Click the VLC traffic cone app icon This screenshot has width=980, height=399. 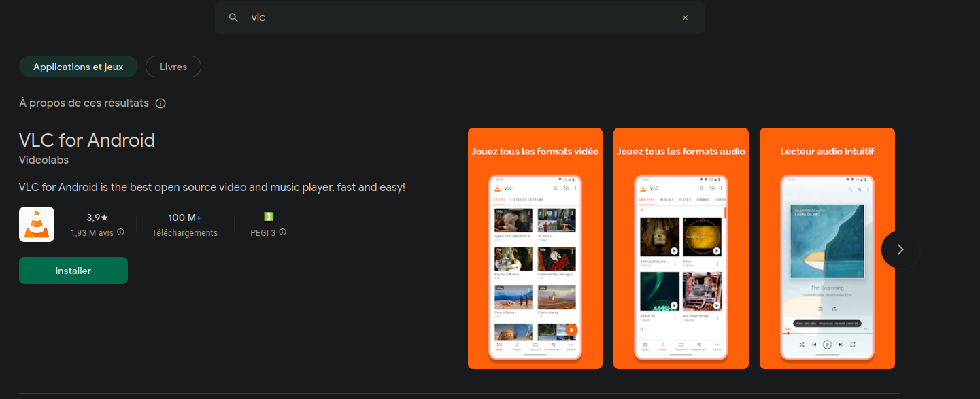[37, 224]
